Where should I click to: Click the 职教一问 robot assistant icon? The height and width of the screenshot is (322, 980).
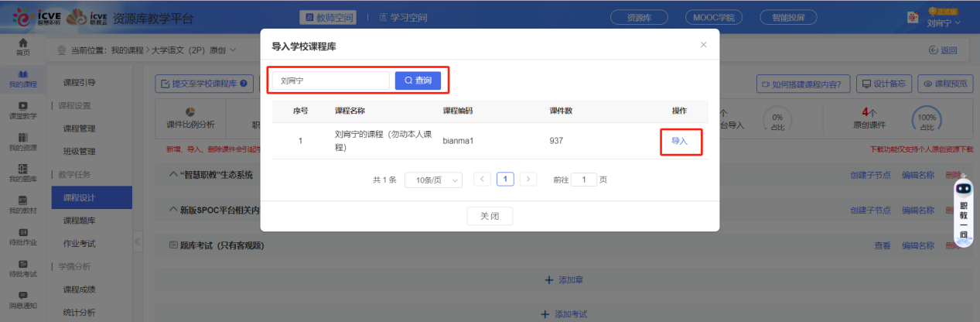point(963,188)
